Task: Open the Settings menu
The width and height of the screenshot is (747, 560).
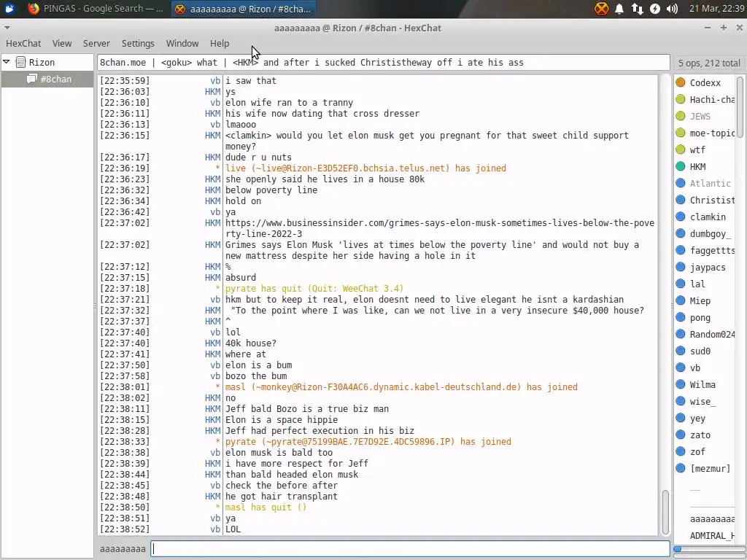Action: point(138,43)
